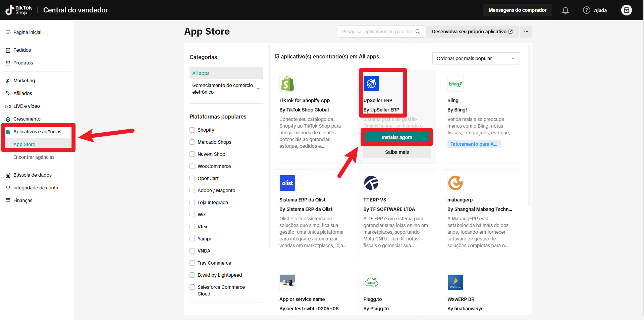Open Mensagens do comprador
644x320 pixels.
click(517, 10)
